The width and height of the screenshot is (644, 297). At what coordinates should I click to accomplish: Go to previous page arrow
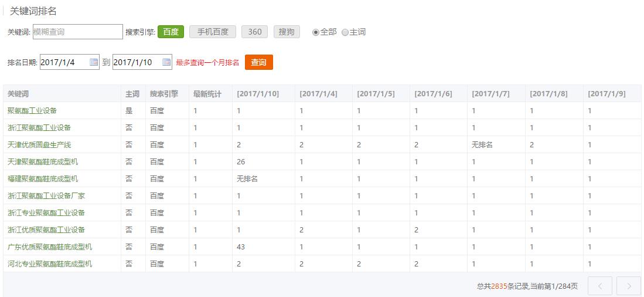pos(599,286)
